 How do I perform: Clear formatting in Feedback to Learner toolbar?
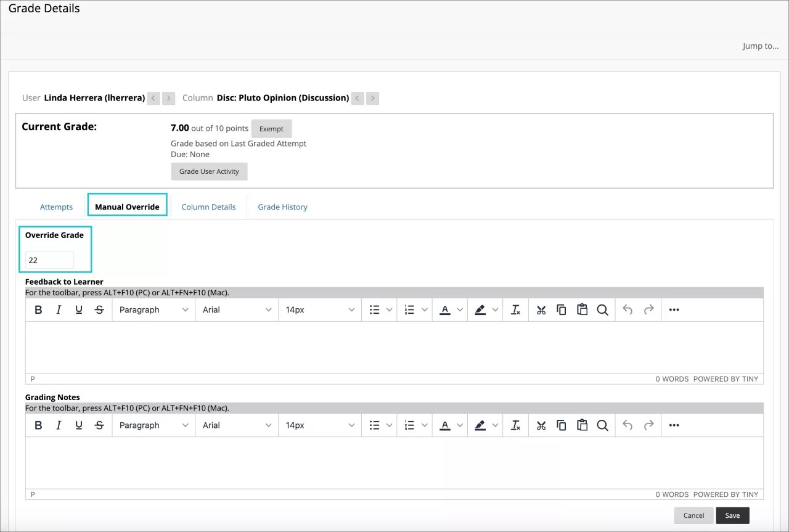515,310
